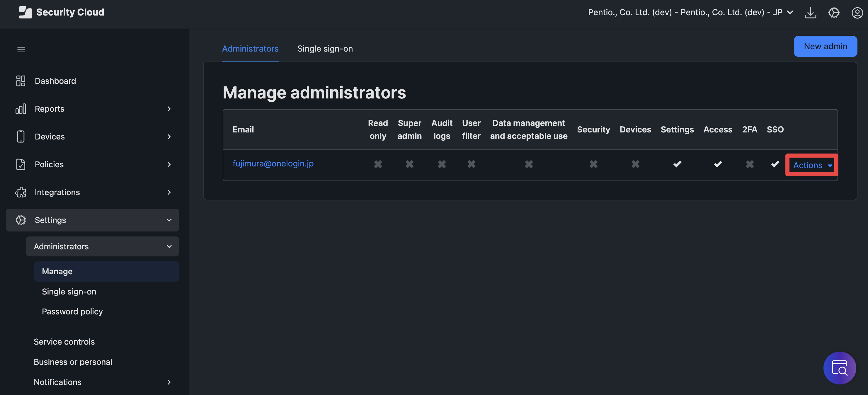Click the Devices phone icon

point(21,137)
